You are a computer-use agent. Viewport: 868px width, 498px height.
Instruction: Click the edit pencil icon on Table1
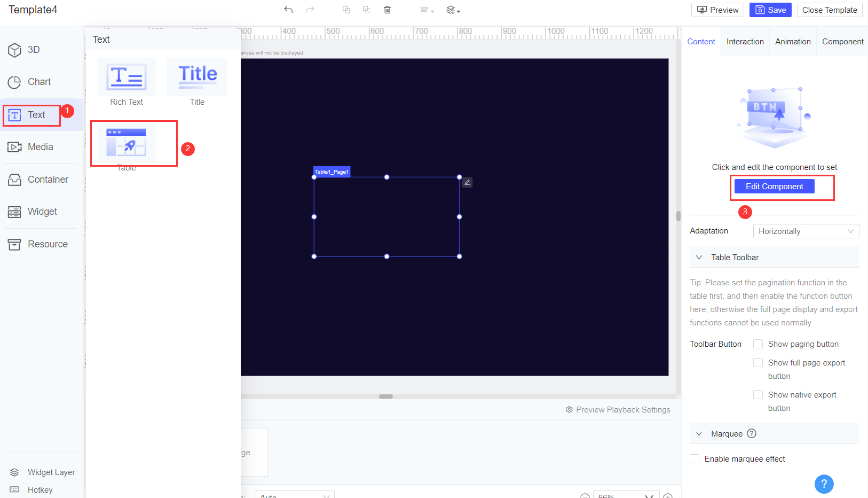tap(467, 182)
